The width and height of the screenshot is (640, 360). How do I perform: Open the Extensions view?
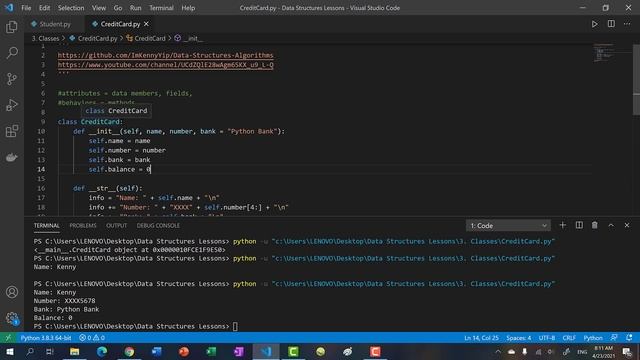point(12,131)
